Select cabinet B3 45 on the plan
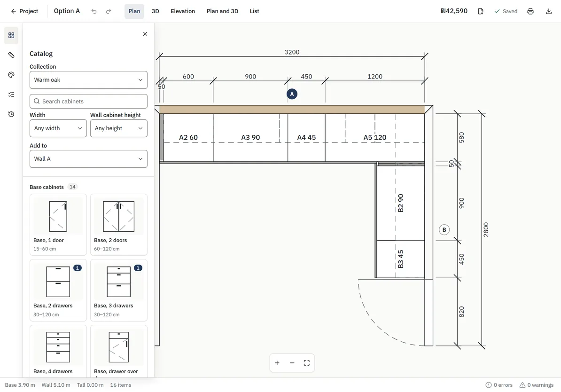Image resolution: width=561 pixels, height=392 pixels. 400,259
